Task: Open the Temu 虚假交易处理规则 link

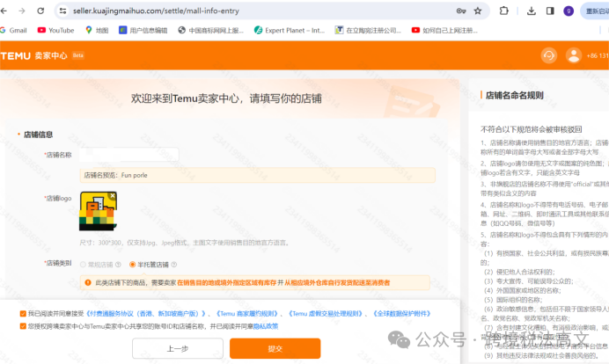Action: coord(327,314)
